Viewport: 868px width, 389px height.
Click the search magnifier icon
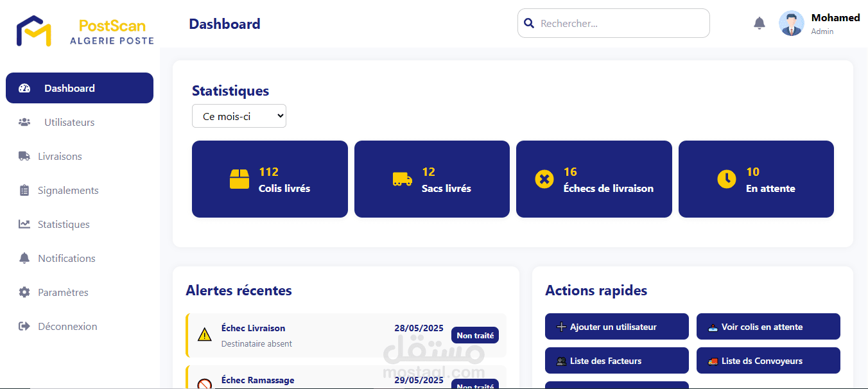(x=529, y=23)
